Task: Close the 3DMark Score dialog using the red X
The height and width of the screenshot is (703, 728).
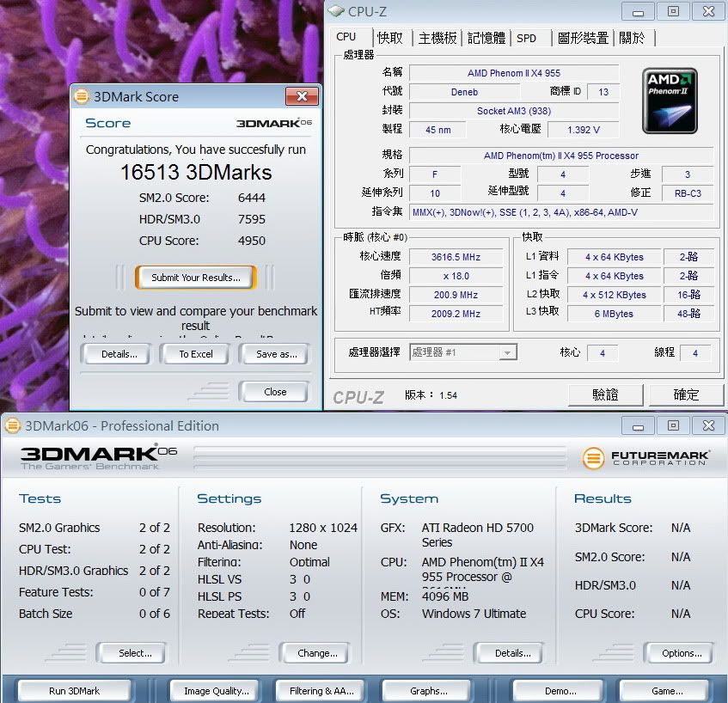Action: 302,96
